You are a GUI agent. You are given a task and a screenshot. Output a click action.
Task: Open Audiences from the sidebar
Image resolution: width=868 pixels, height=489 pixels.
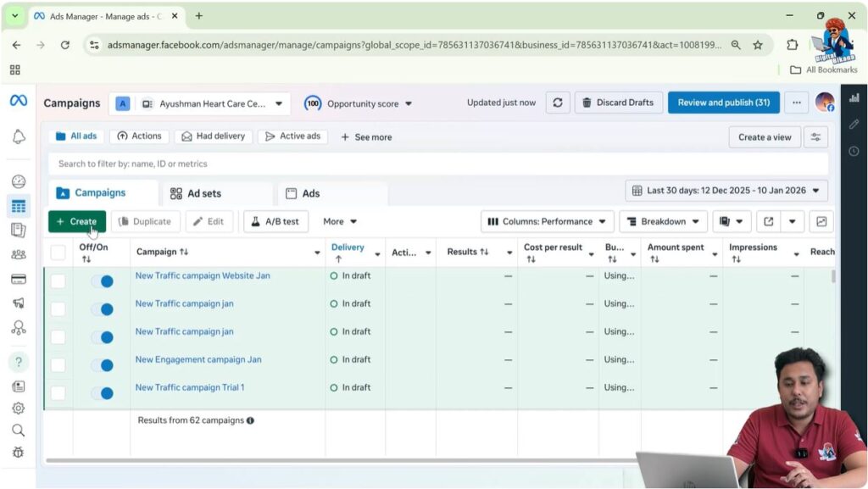tap(19, 254)
